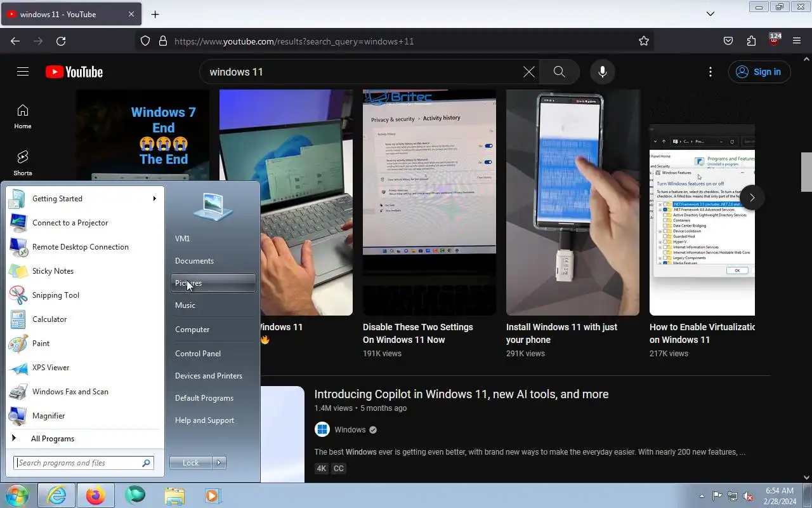Open Help and Support
Viewport: 812px width, 508px height.
[213, 420]
